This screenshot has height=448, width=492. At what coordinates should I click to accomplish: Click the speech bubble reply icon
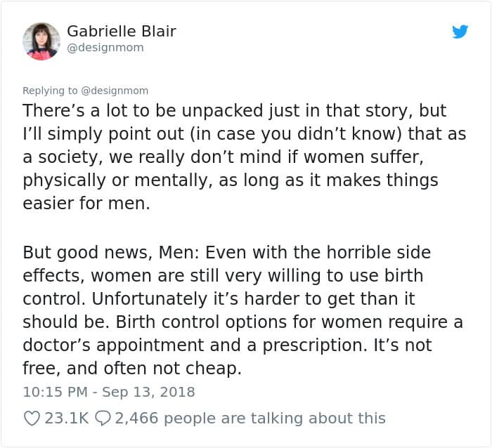click(103, 419)
